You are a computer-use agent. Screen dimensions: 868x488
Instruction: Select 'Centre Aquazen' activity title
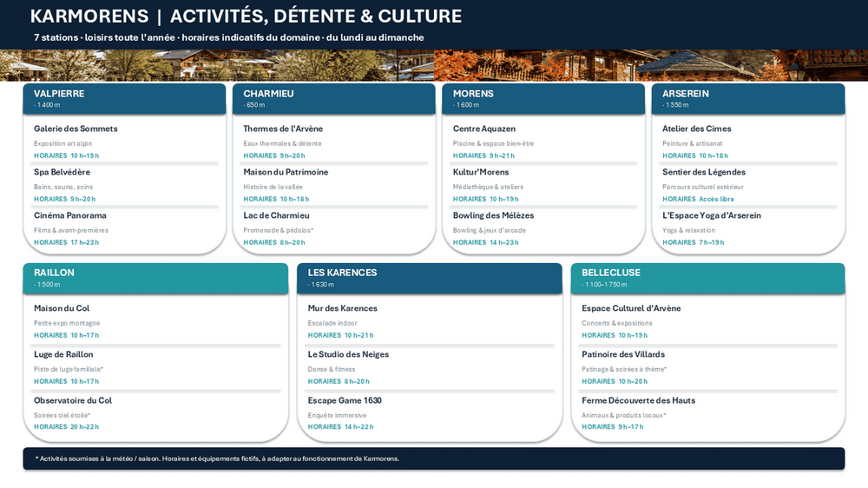[484, 129]
